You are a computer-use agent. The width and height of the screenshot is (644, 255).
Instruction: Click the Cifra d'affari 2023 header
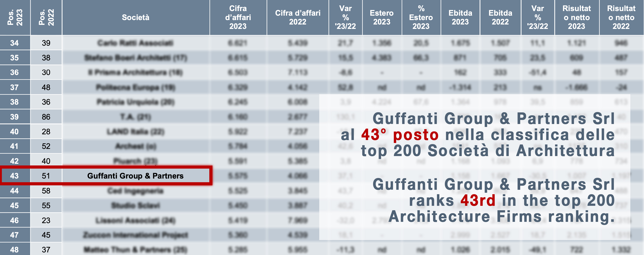(238, 17)
